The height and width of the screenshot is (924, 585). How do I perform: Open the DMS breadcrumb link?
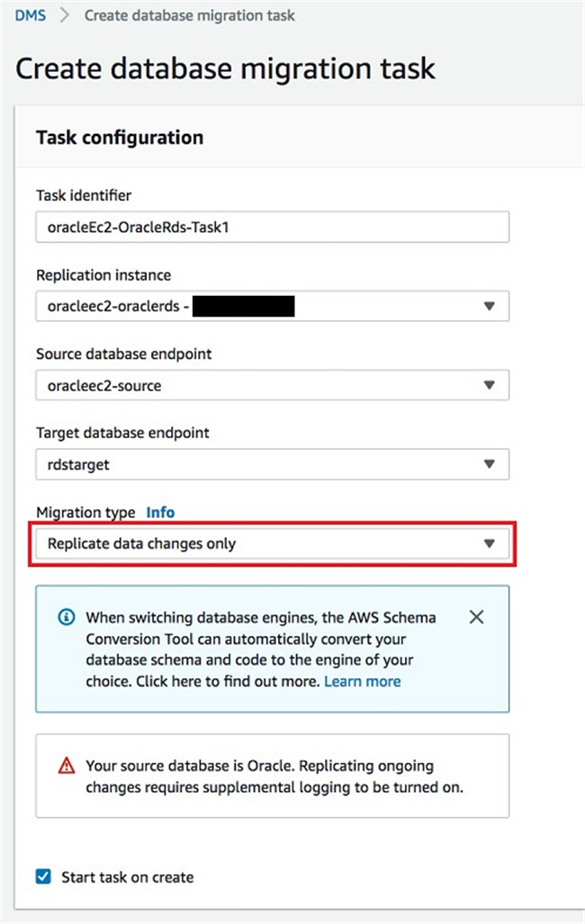30,15
